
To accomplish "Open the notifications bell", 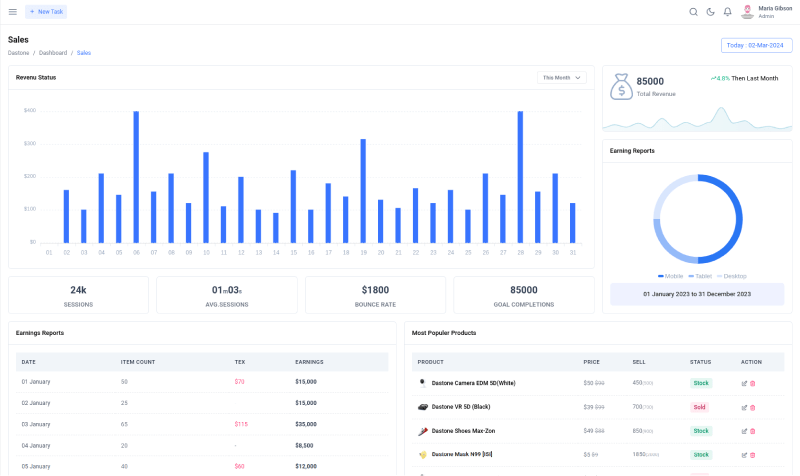I will [x=727, y=12].
